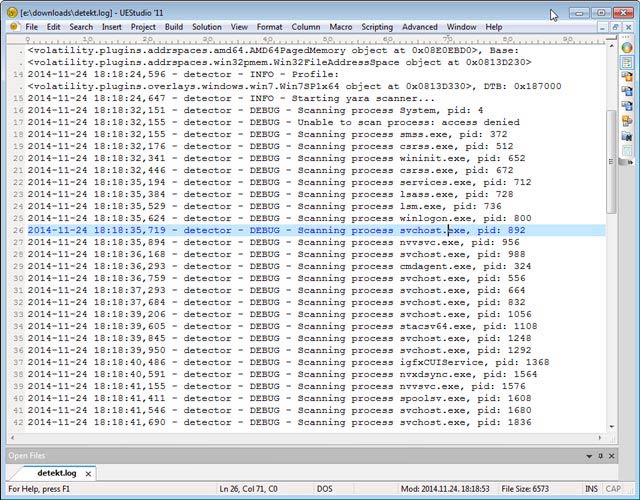
Task: Click DOS line format in status bar
Action: click(x=325, y=491)
